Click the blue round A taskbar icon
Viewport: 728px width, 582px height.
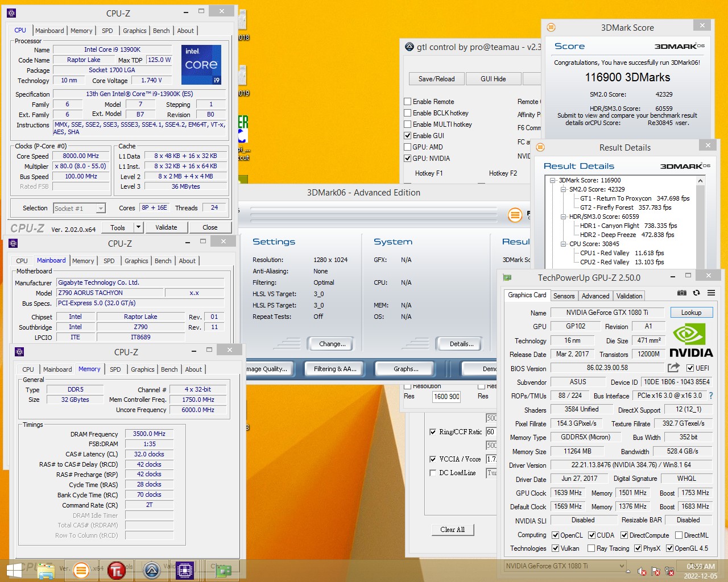tap(151, 570)
